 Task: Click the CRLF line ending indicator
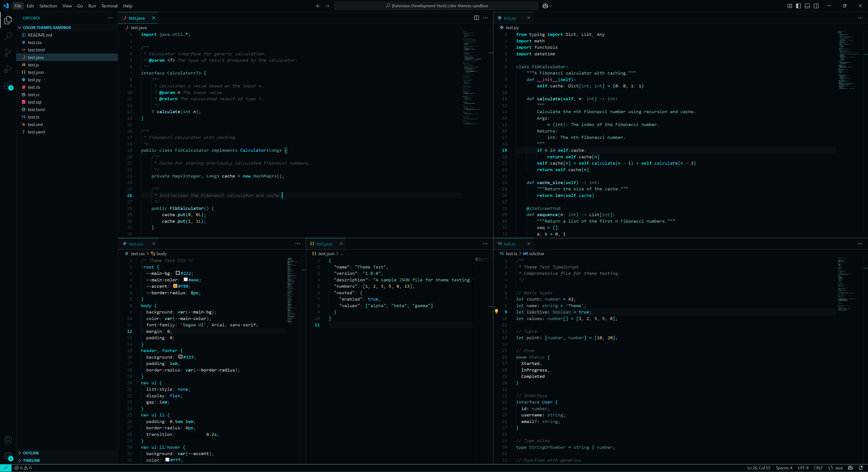[818, 468]
